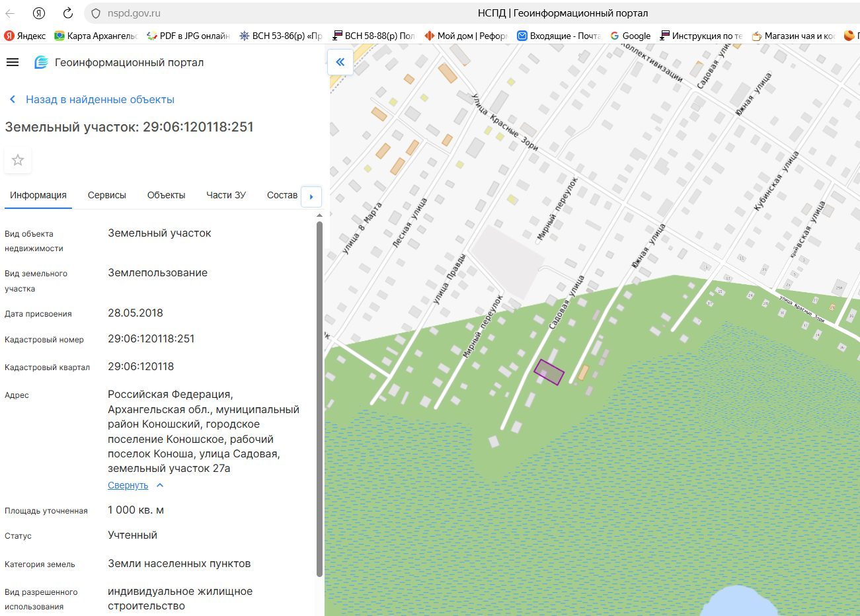
Task: Switch to the Части ЗУ tab
Action: pos(226,195)
